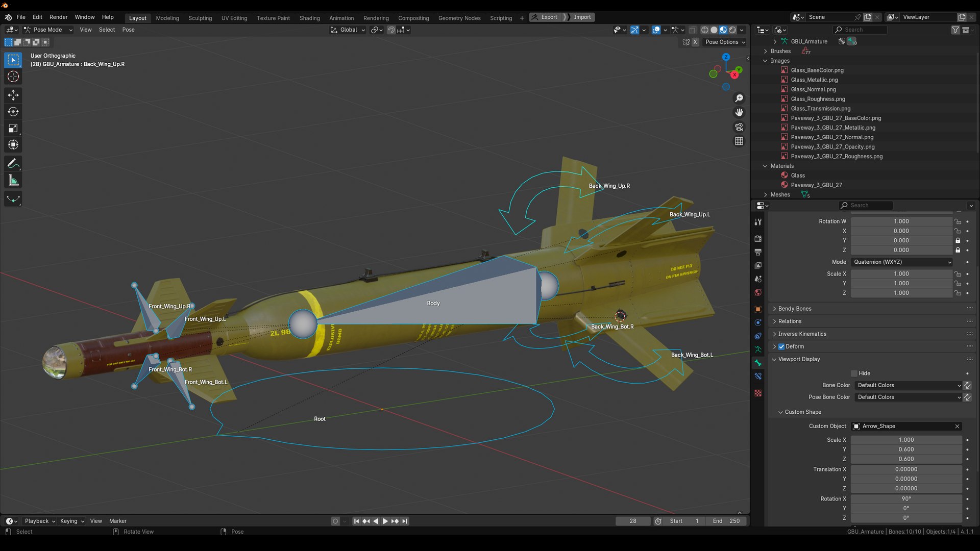
Task: Switch to the Modeling workspace tab
Action: click(167, 18)
